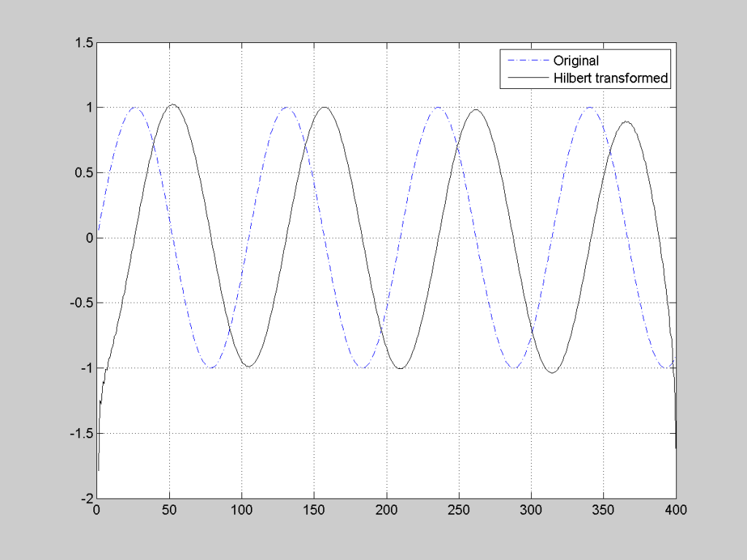
Task: Click the y-axis label 1.5
Action: coord(82,42)
